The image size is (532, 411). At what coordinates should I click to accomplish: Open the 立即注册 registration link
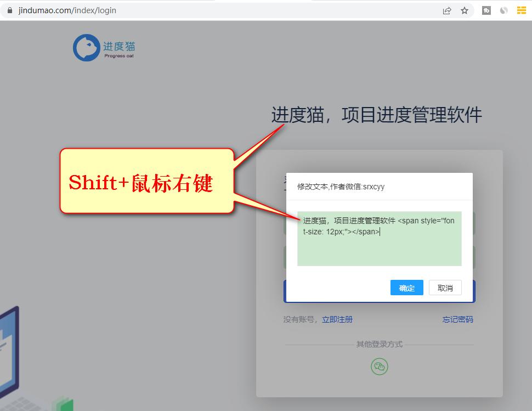pyautogui.click(x=337, y=319)
